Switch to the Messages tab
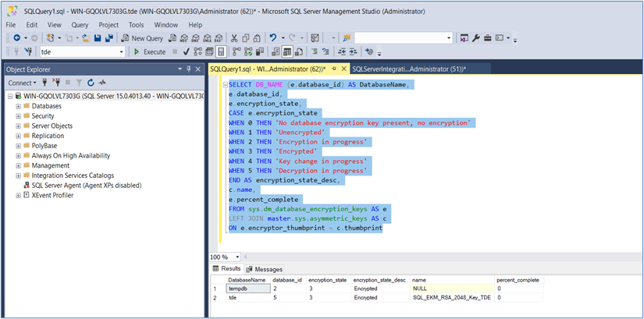644x319 pixels. click(x=265, y=269)
